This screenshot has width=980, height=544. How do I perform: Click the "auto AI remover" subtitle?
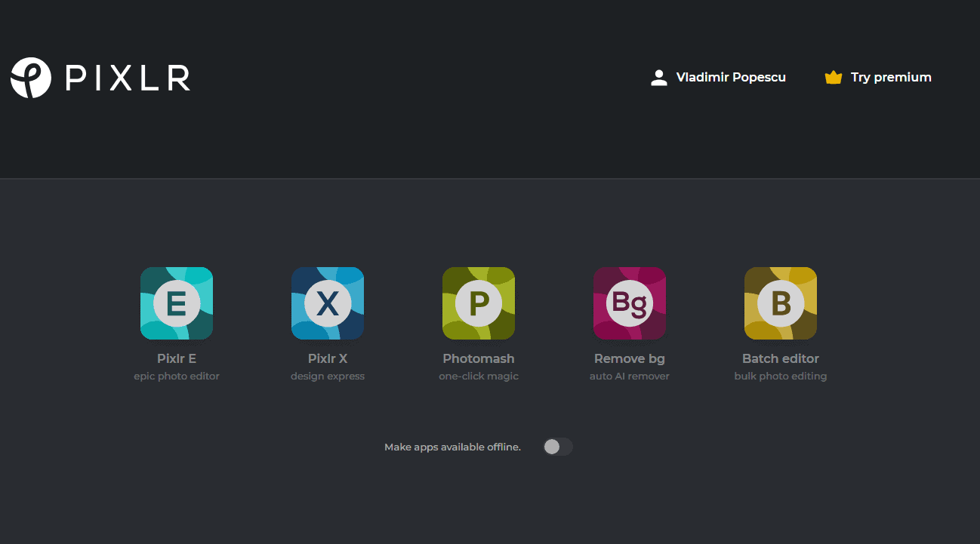pyautogui.click(x=630, y=376)
